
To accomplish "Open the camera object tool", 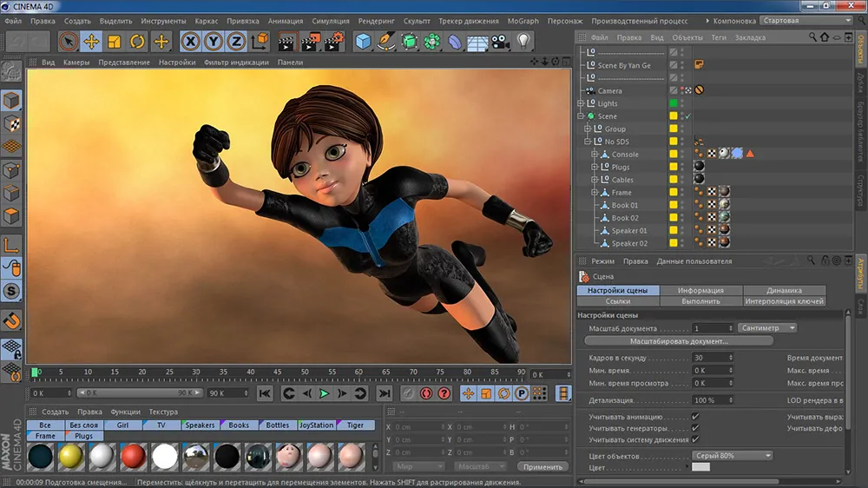I will (500, 41).
